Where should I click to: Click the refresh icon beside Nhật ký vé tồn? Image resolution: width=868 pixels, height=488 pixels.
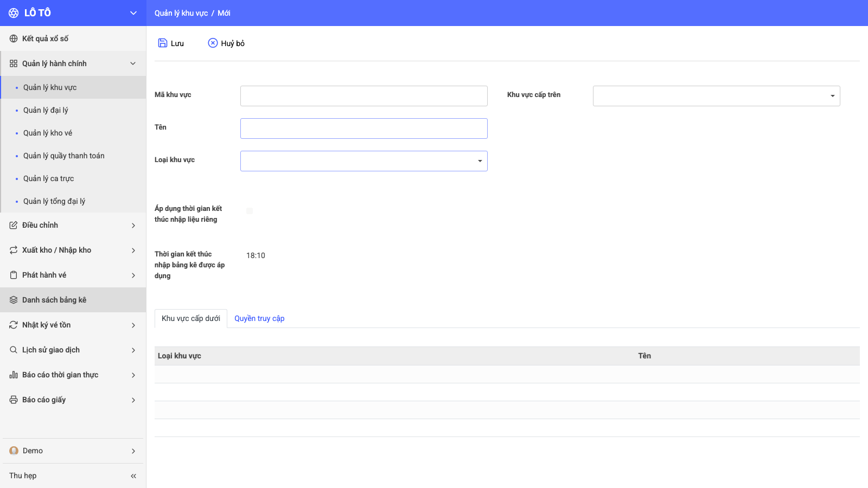click(14, 325)
